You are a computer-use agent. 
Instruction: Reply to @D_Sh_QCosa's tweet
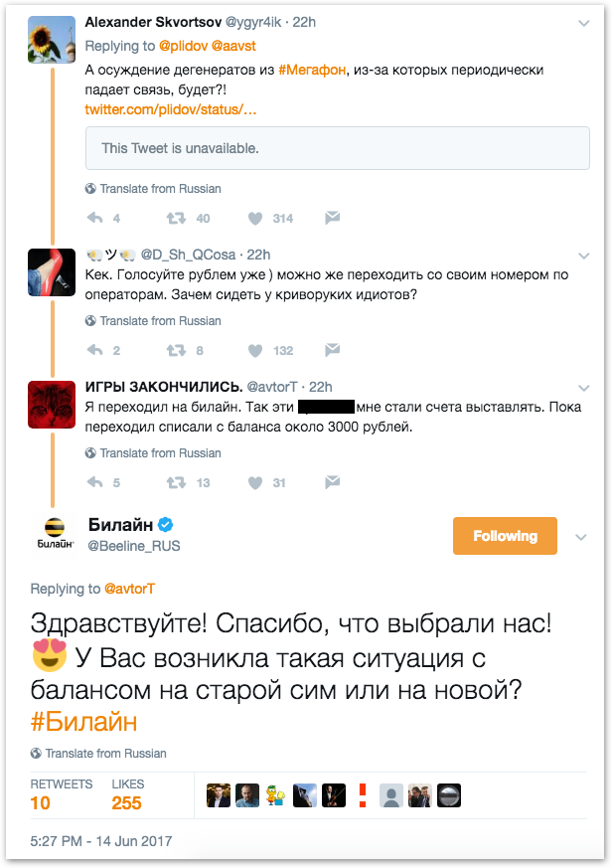point(96,350)
